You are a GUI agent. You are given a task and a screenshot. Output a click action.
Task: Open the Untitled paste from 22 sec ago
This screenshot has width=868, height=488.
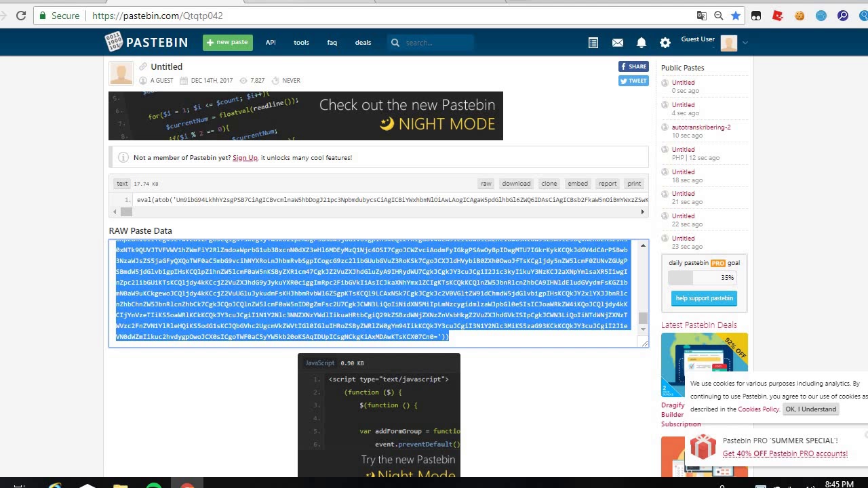pyautogui.click(x=683, y=216)
